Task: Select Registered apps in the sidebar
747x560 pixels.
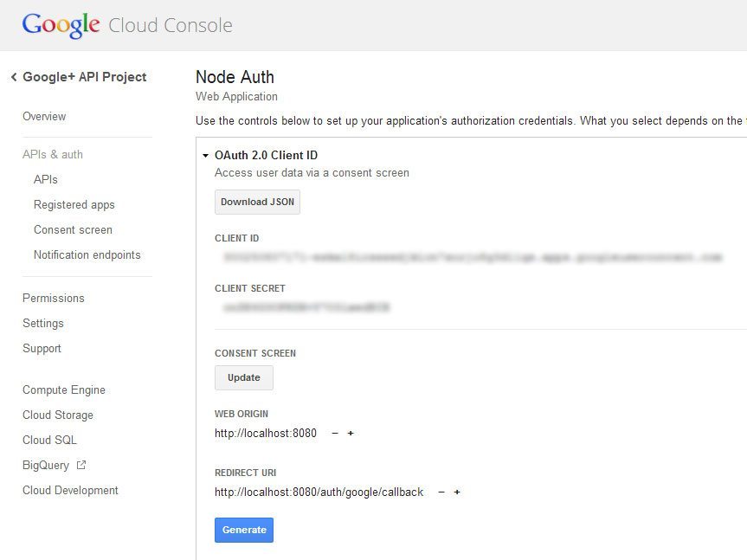Action: pos(74,204)
